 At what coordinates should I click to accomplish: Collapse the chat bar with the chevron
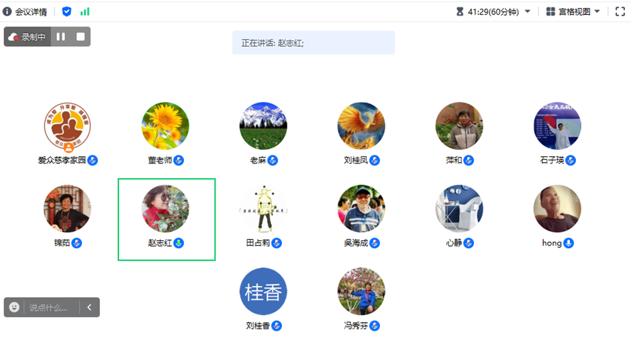coord(89,307)
